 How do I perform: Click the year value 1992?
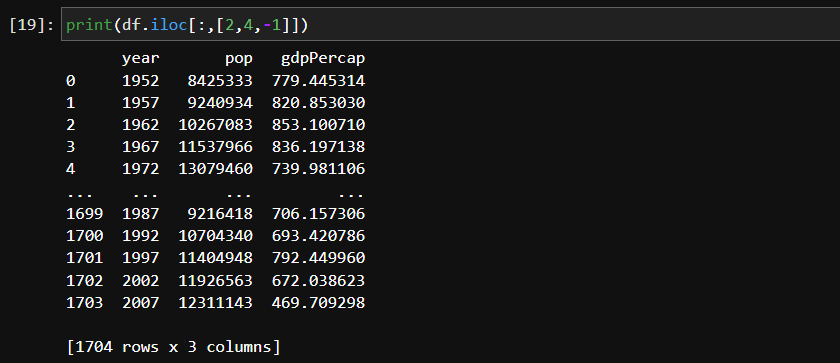(x=140, y=236)
